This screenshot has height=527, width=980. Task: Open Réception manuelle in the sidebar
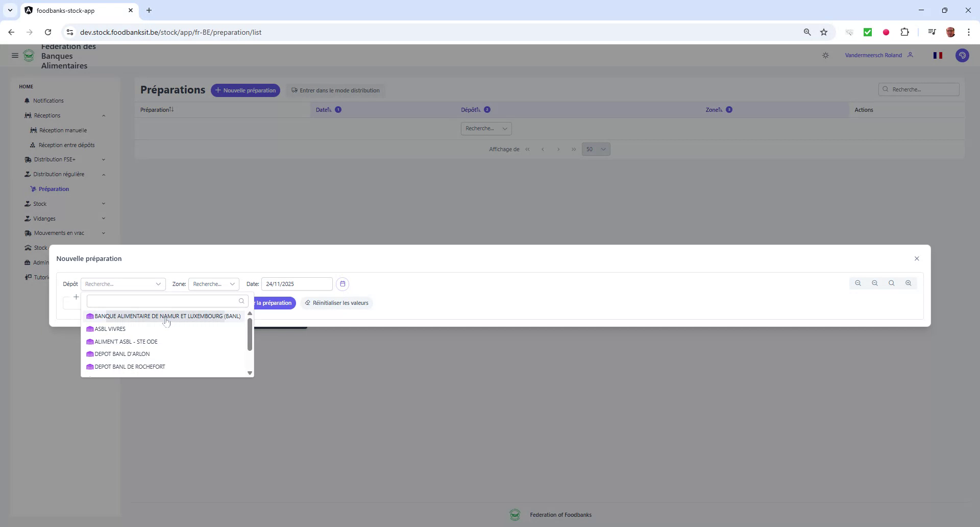pos(64,130)
